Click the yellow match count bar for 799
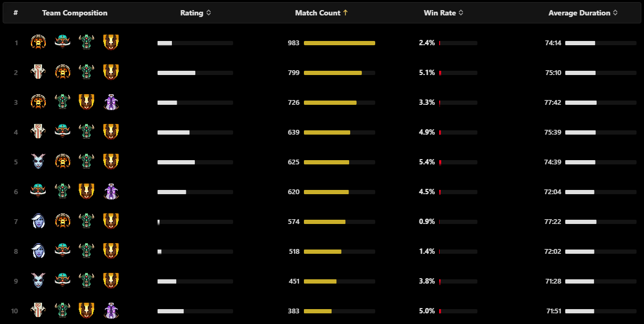644x324 pixels. click(x=333, y=72)
